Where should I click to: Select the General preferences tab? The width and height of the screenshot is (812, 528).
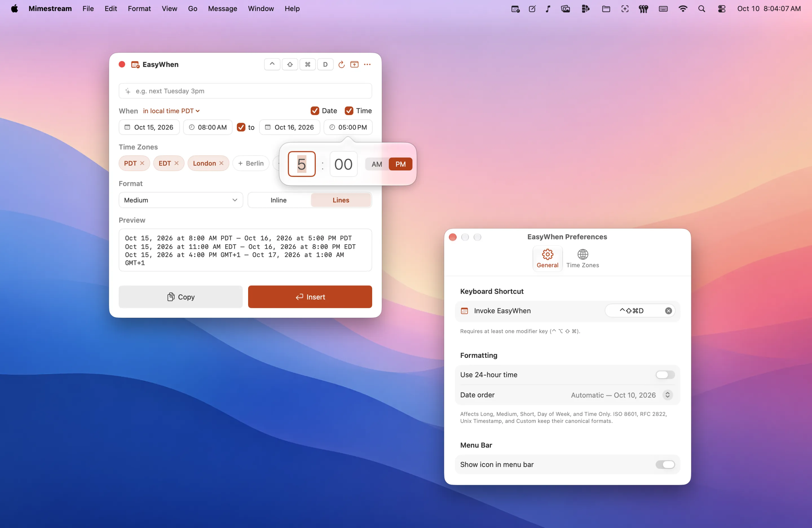click(x=547, y=258)
